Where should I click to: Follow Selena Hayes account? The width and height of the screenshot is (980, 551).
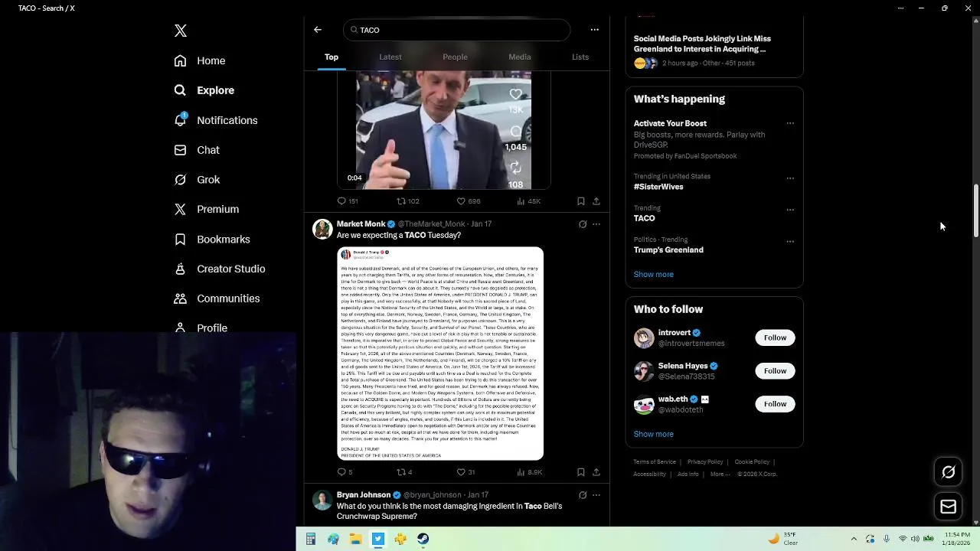[775, 371]
